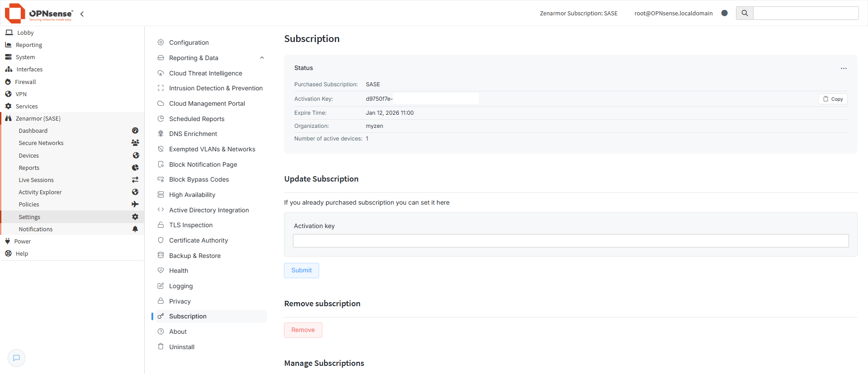Open the Firewall menu

[25, 82]
